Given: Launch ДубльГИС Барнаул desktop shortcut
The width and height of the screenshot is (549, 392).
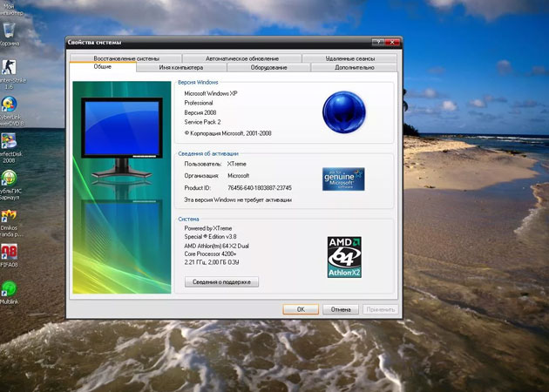Looking at the screenshot, I should tap(10, 179).
